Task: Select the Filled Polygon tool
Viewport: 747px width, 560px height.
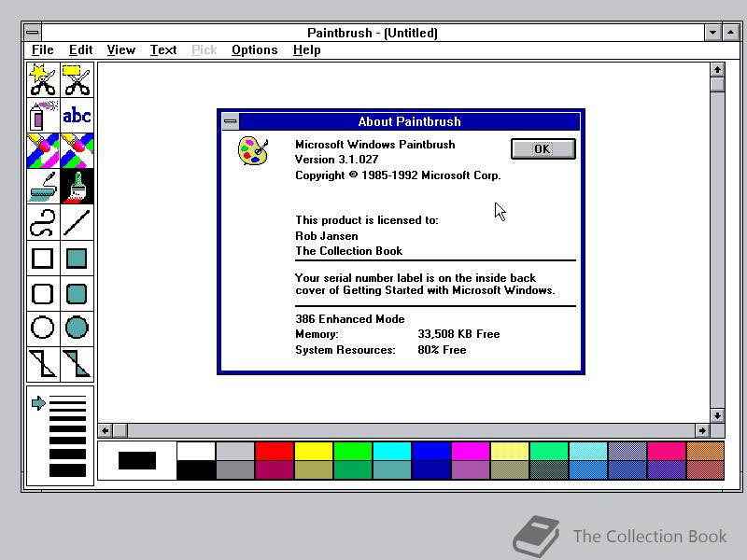Action: click(x=78, y=364)
